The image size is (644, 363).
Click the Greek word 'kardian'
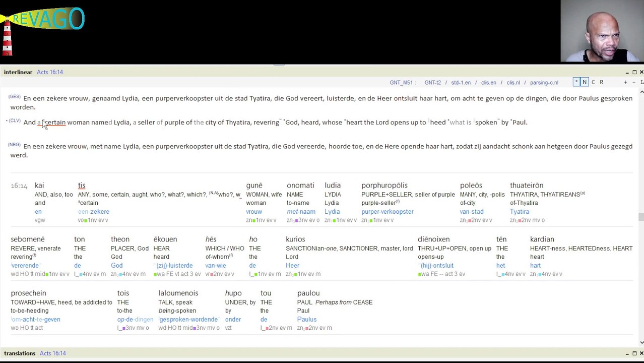542,239
